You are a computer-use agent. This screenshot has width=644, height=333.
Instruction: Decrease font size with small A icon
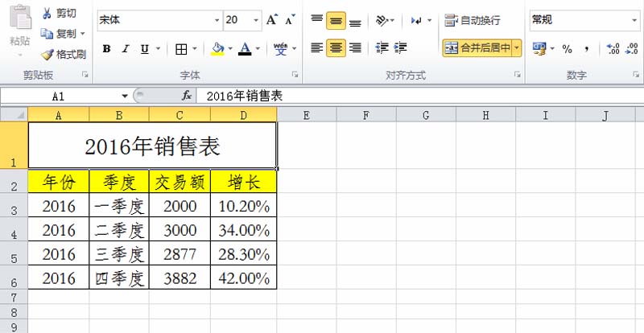click(x=290, y=20)
